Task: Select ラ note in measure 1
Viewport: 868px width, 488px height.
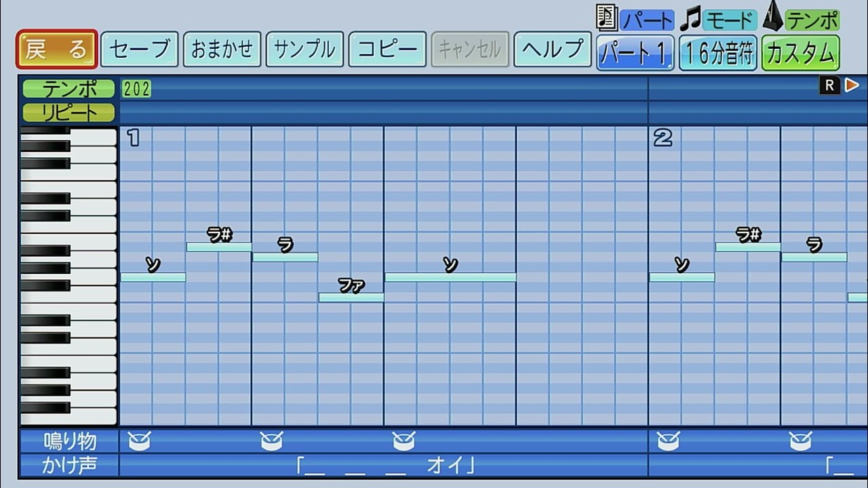Action: click(285, 257)
